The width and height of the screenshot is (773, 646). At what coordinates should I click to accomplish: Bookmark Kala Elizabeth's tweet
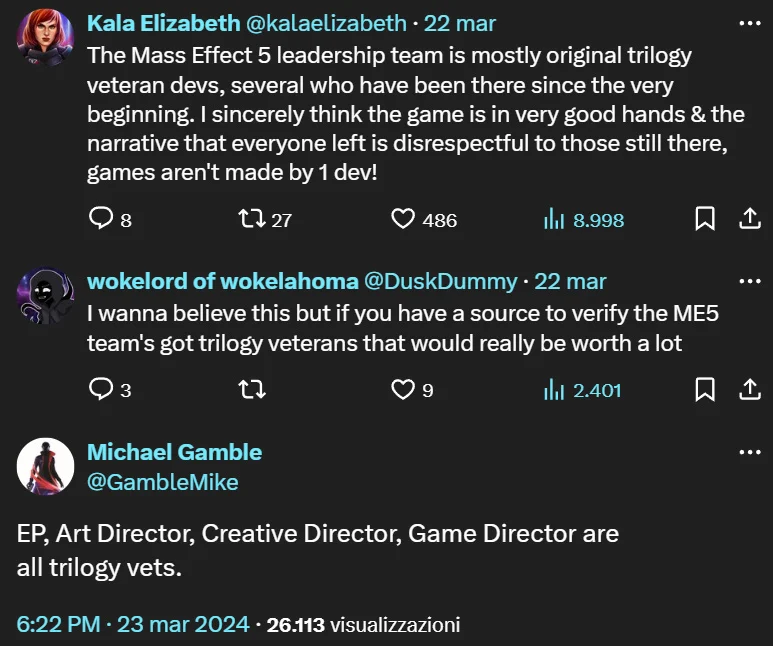tap(704, 218)
